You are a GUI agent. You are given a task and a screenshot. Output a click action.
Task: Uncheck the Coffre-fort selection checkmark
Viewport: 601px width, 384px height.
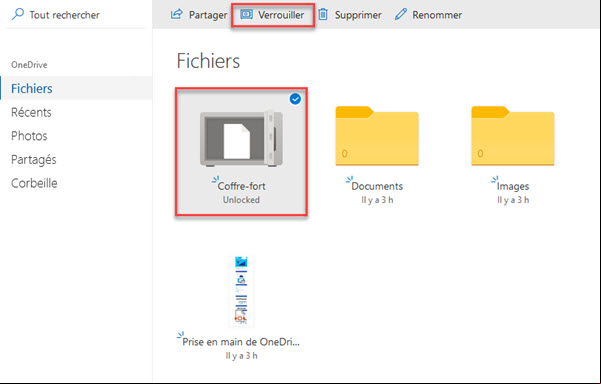(295, 99)
